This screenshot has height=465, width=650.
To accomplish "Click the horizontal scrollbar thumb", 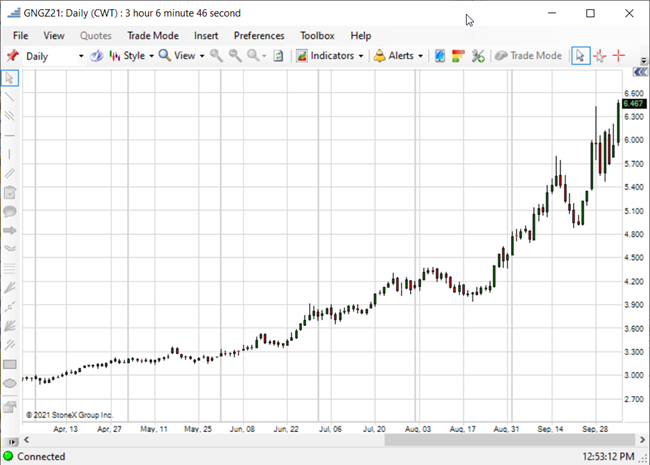I will point(509,440).
